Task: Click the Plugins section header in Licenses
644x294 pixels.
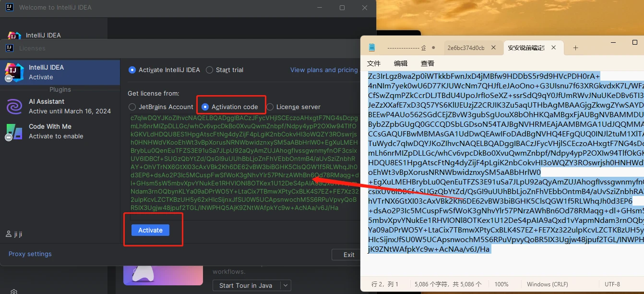Action: [x=60, y=90]
